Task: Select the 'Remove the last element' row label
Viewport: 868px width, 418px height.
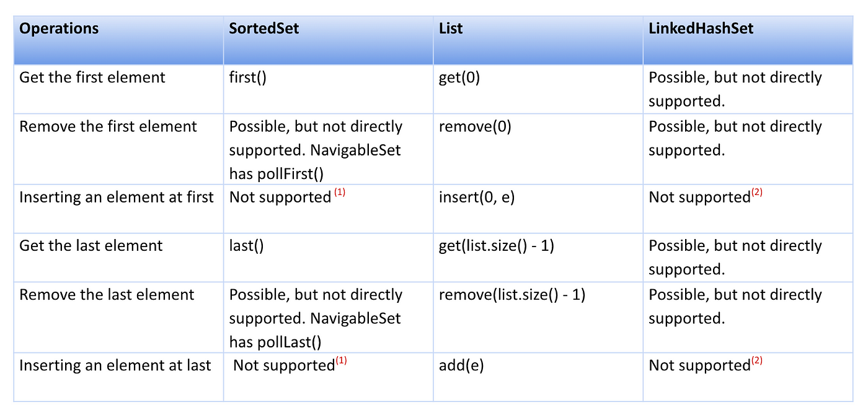Action: coord(107,295)
